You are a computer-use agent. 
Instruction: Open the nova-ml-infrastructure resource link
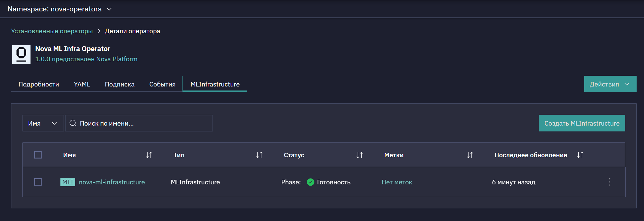click(x=112, y=182)
